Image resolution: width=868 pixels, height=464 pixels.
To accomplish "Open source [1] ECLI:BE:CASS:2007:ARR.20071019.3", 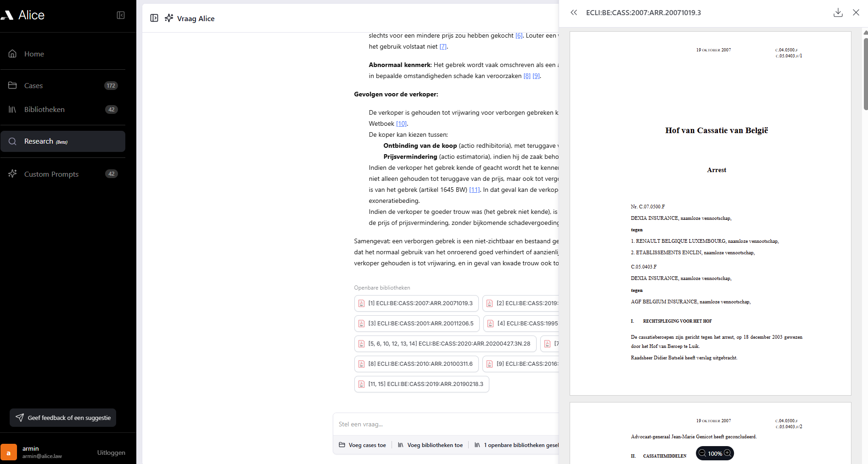I will point(416,303).
